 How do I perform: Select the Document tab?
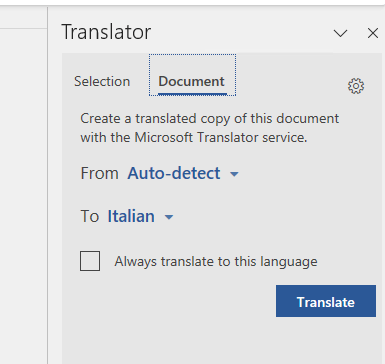[x=192, y=82]
